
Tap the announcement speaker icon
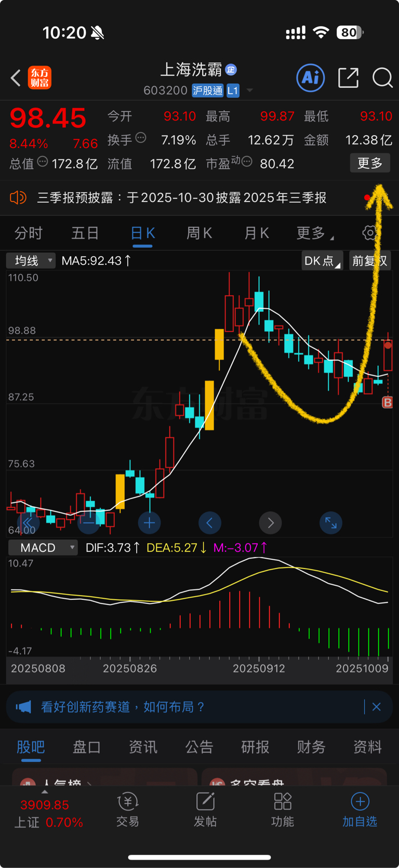tap(18, 198)
